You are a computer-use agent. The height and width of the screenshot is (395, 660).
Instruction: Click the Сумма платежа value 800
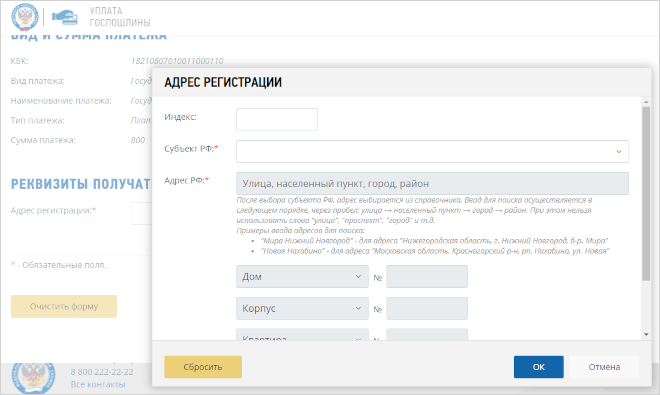click(x=138, y=140)
